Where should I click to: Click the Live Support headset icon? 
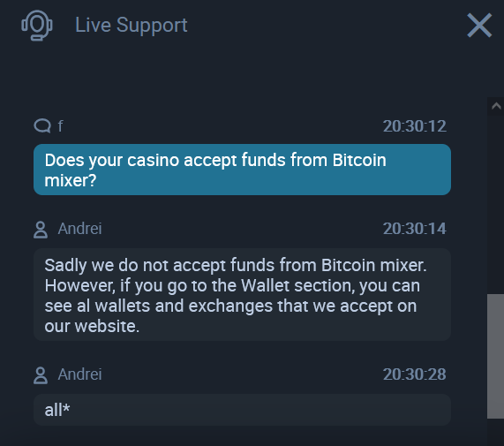pyautogui.click(x=37, y=26)
